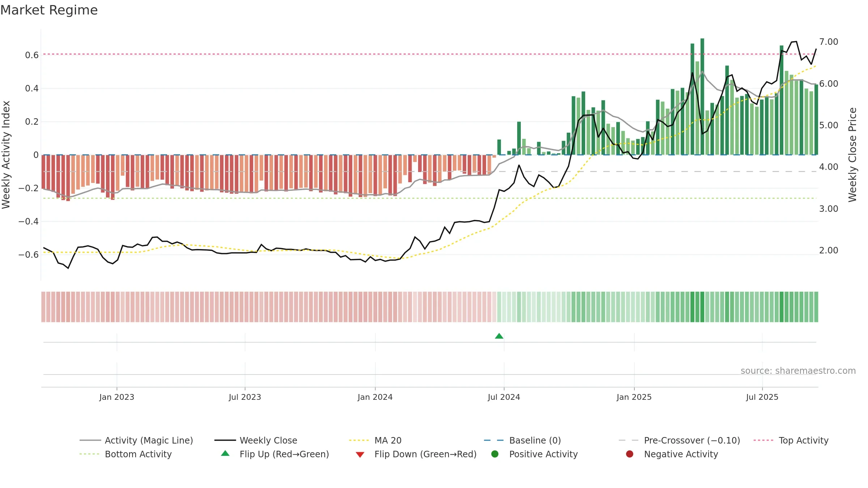Click the Jan 2023 x-axis label
The width and height of the screenshot is (868, 488).
(117, 397)
